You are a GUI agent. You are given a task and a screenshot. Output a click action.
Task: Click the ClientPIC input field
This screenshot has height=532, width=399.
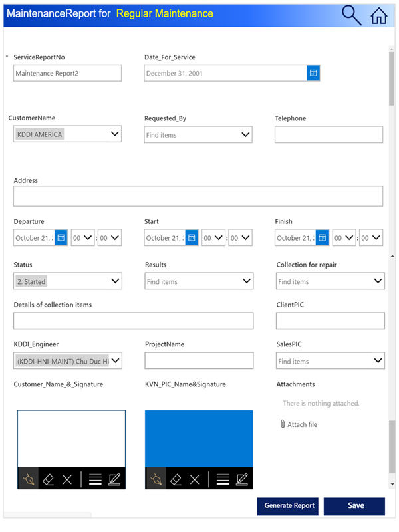330,321
